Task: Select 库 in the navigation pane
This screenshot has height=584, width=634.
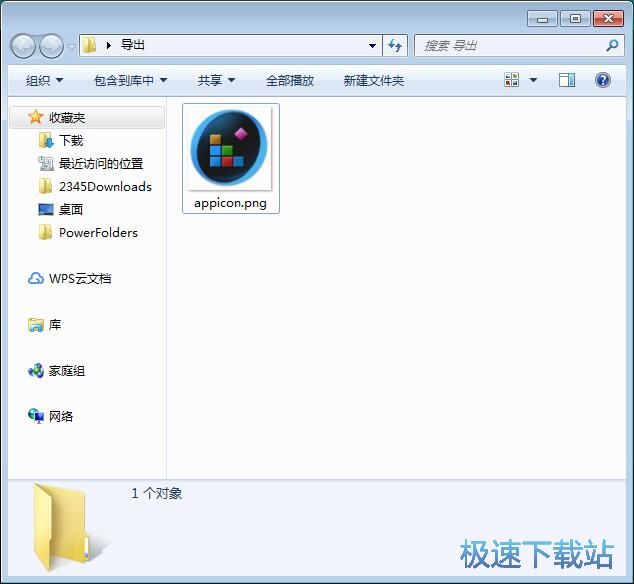Action: [x=55, y=325]
